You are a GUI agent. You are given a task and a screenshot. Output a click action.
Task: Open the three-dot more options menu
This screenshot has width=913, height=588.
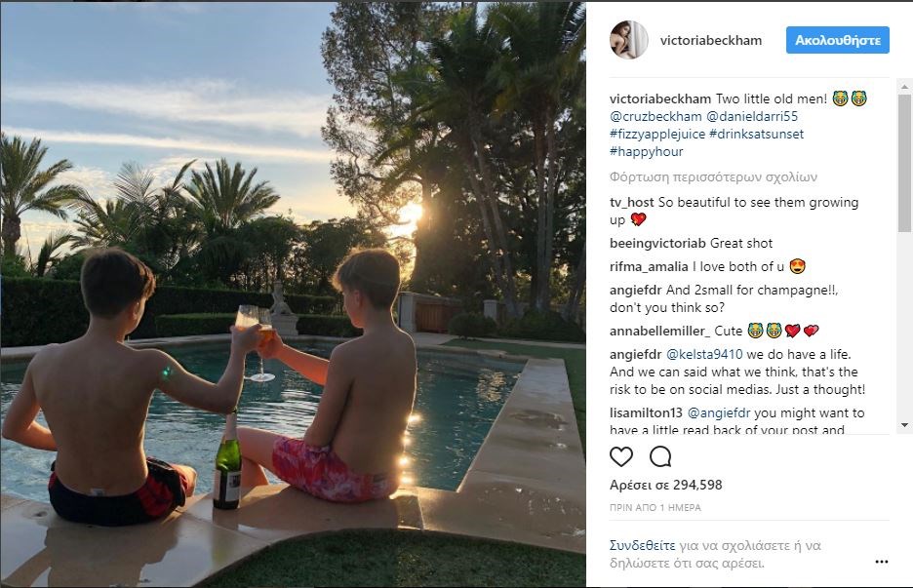(882, 562)
